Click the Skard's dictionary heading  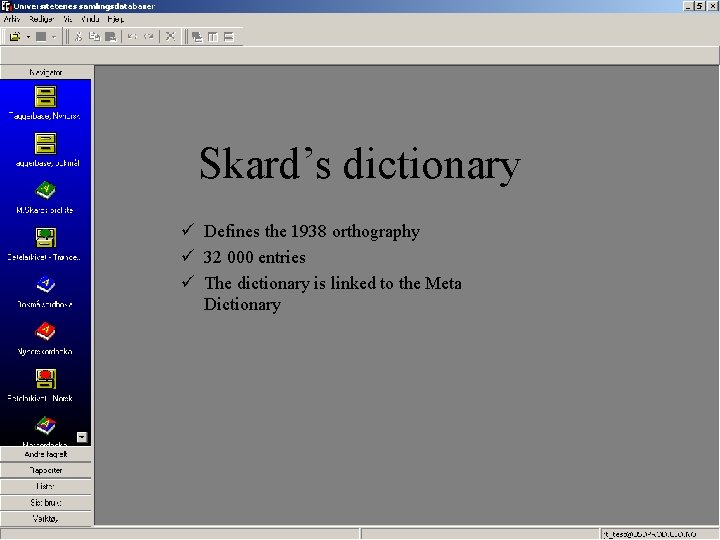coord(360,164)
